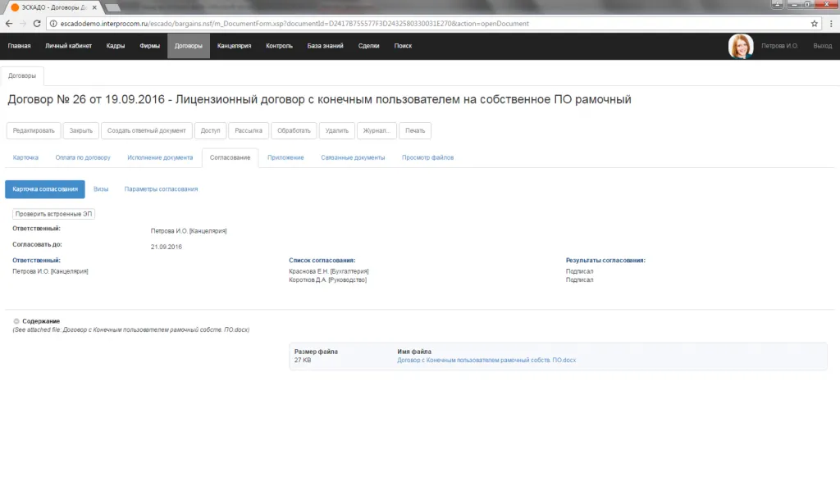Click the user avatar photo
Viewport: 840px width, 504px height.
[741, 46]
